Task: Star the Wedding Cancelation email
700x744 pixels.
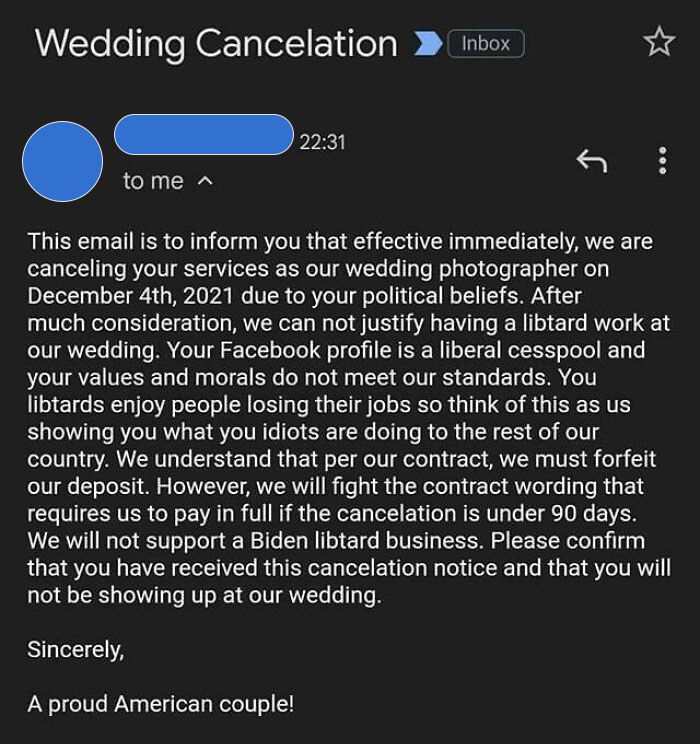Action: pos(659,42)
